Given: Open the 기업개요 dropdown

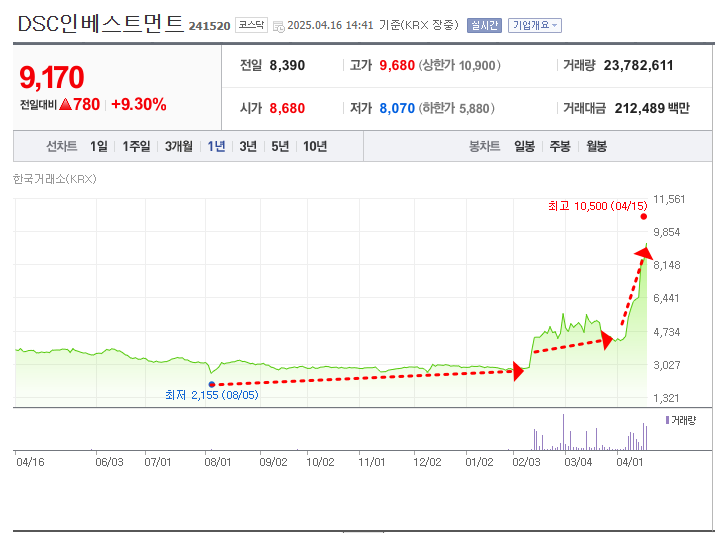Looking at the screenshot, I should click(x=535, y=26).
